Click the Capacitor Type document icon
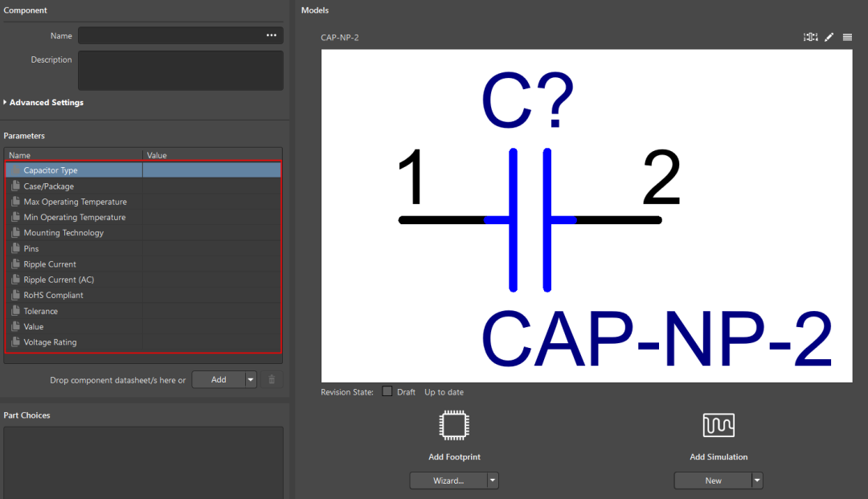868x499 pixels. click(15, 170)
